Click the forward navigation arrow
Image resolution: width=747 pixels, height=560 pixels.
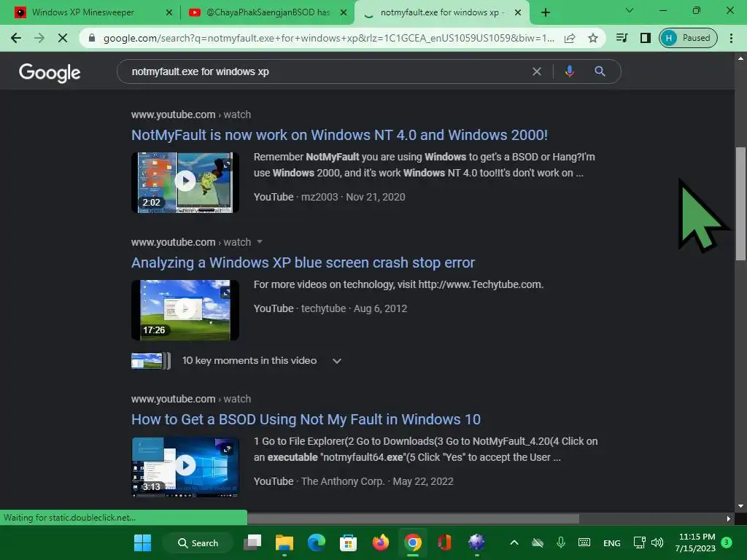pyautogui.click(x=39, y=38)
